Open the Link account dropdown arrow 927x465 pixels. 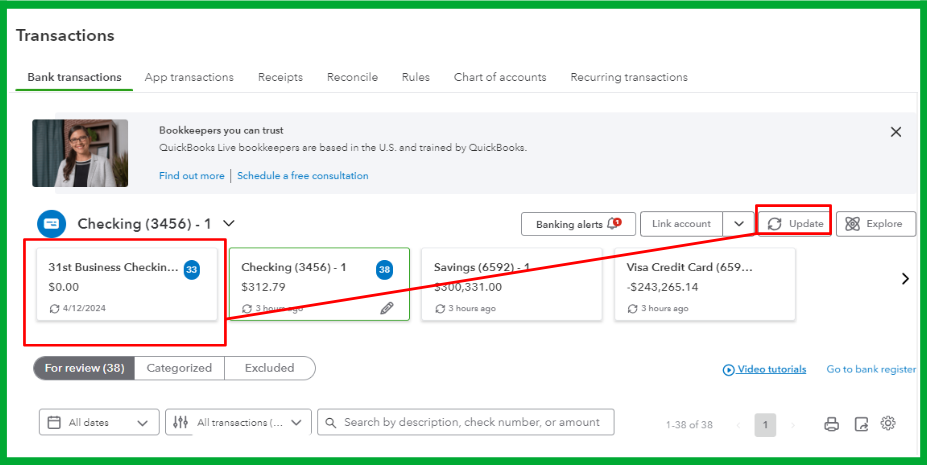click(x=739, y=224)
